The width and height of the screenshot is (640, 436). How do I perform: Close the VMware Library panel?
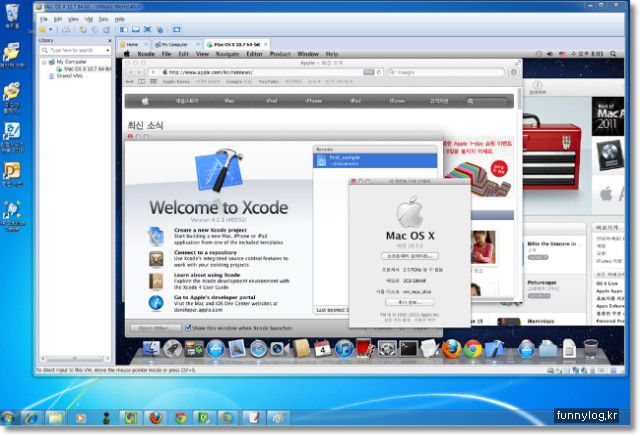pos(109,40)
